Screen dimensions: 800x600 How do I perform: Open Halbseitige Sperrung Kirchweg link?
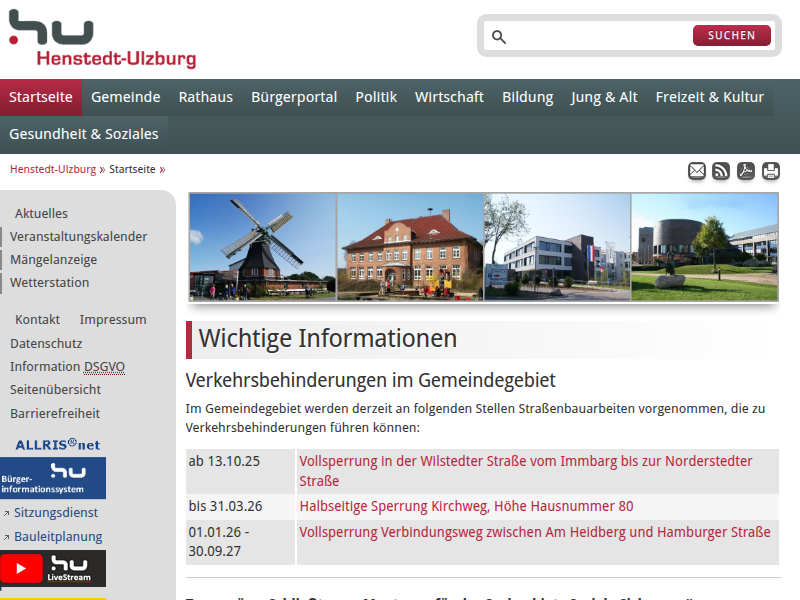(x=466, y=506)
